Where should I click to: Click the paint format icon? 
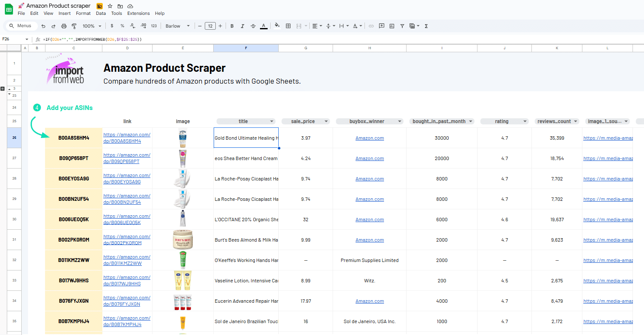tap(74, 26)
